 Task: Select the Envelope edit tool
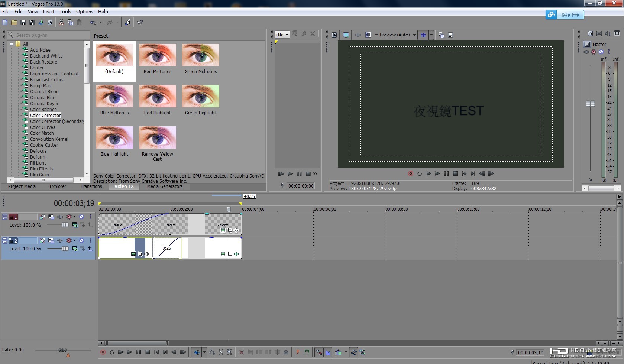tap(212, 352)
